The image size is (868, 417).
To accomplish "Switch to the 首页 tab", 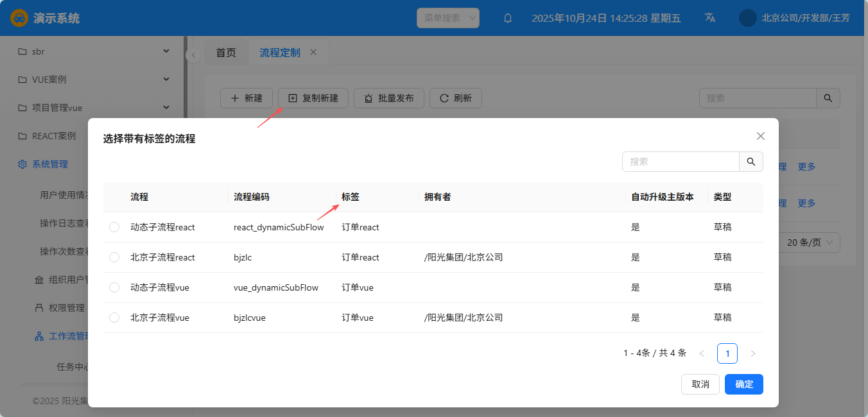I will [226, 53].
